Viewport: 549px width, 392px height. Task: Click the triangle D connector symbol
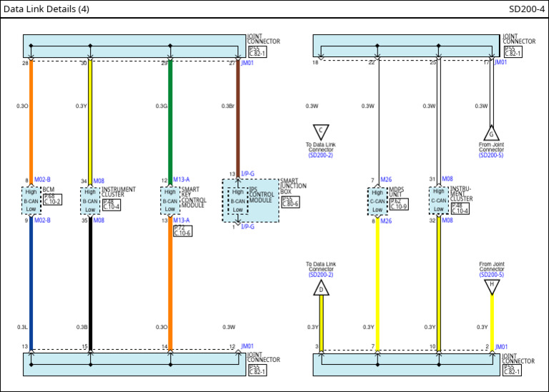321,288
